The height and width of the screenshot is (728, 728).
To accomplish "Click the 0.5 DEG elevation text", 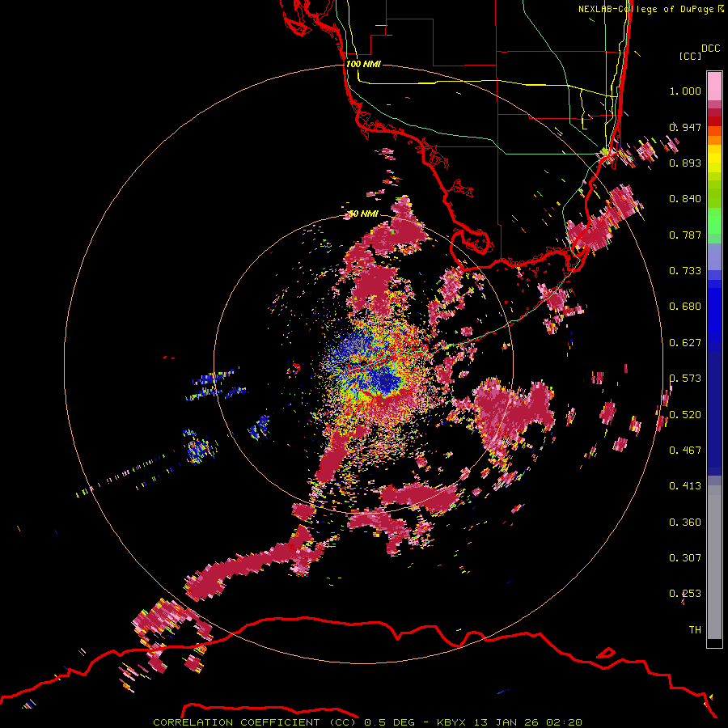I will pos(390,722).
